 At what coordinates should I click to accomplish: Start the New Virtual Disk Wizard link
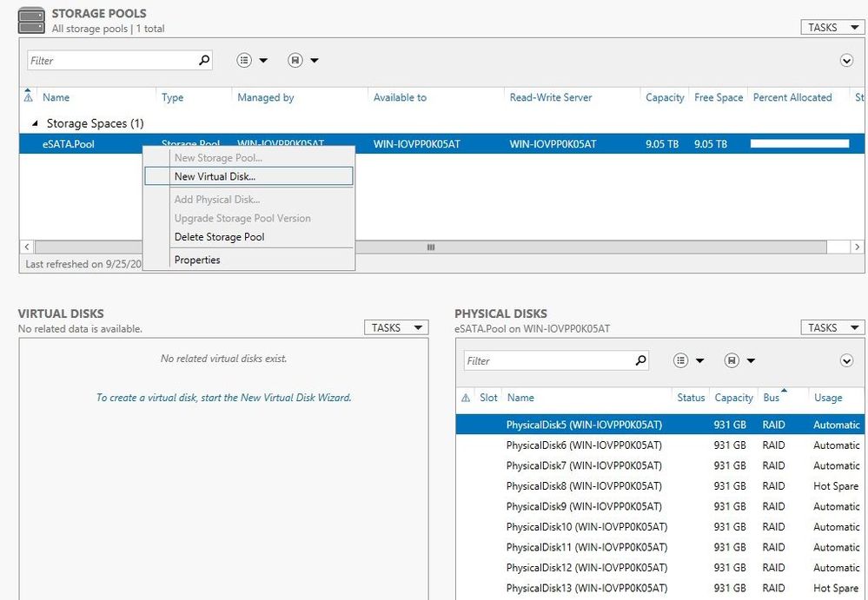[x=223, y=397]
